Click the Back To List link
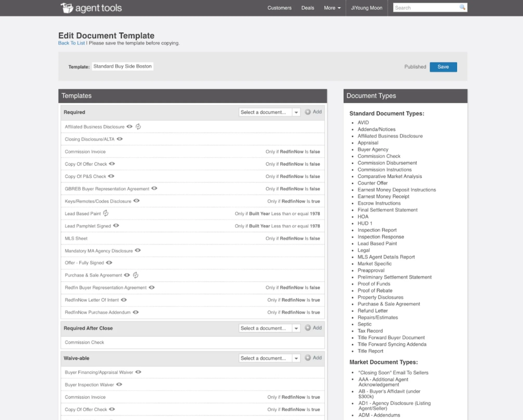This screenshot has height=420, width=523. 71,43
